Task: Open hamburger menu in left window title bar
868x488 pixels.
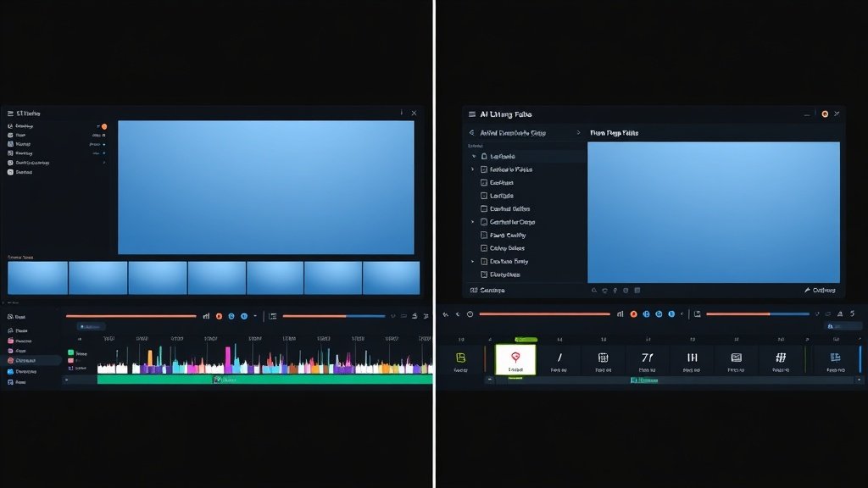Action: [10, 113]
